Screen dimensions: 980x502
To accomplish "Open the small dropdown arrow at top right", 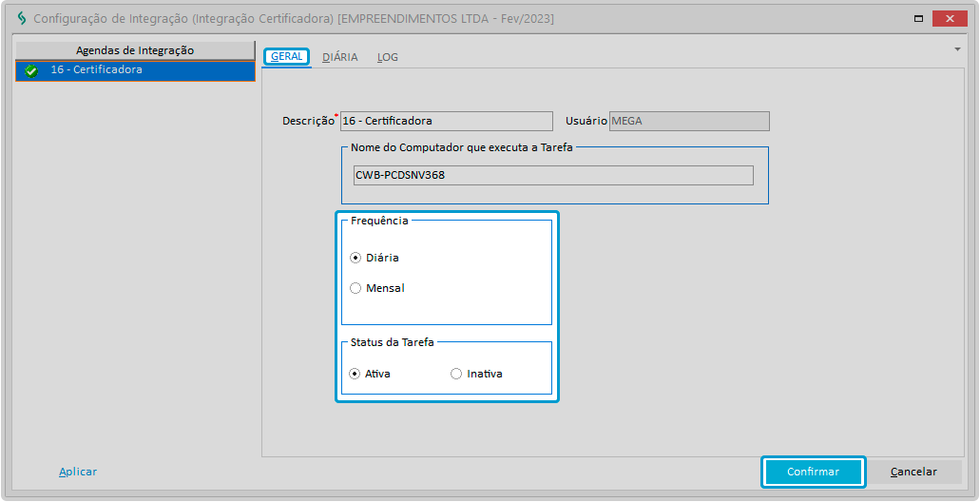I will pyautogui.click(x=957, y=49).
